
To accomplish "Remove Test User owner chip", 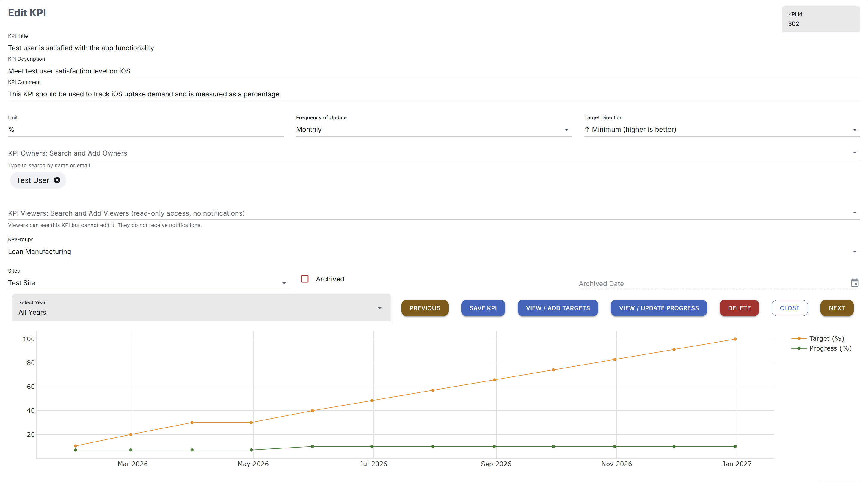I will tap(57, 180).
